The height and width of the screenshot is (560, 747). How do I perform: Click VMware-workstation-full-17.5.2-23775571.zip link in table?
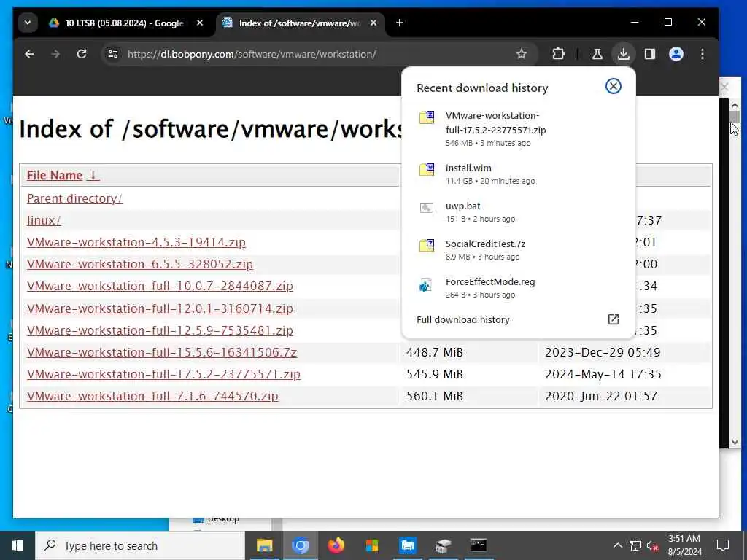(x=163, y=374)
